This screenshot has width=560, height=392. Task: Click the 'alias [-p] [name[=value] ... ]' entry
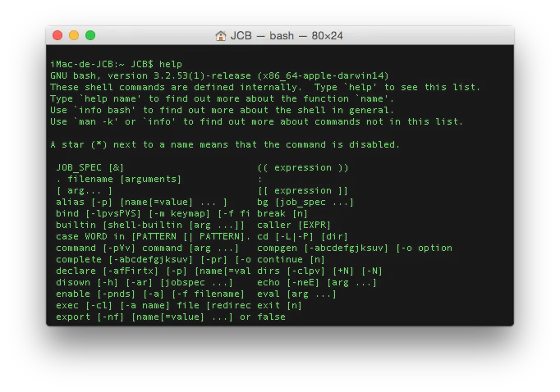(x=141, y=202)
